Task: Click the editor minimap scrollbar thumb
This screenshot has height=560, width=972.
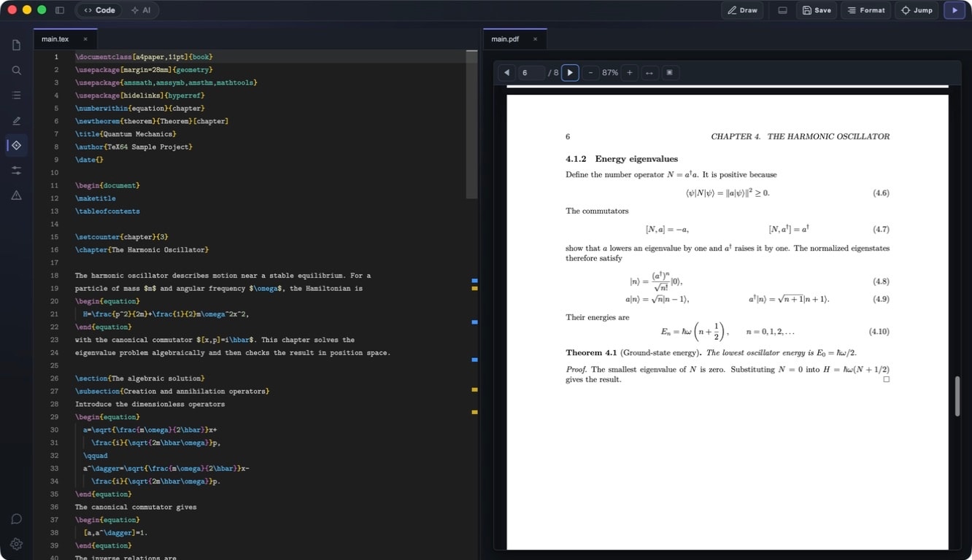Action: [471, 125]
